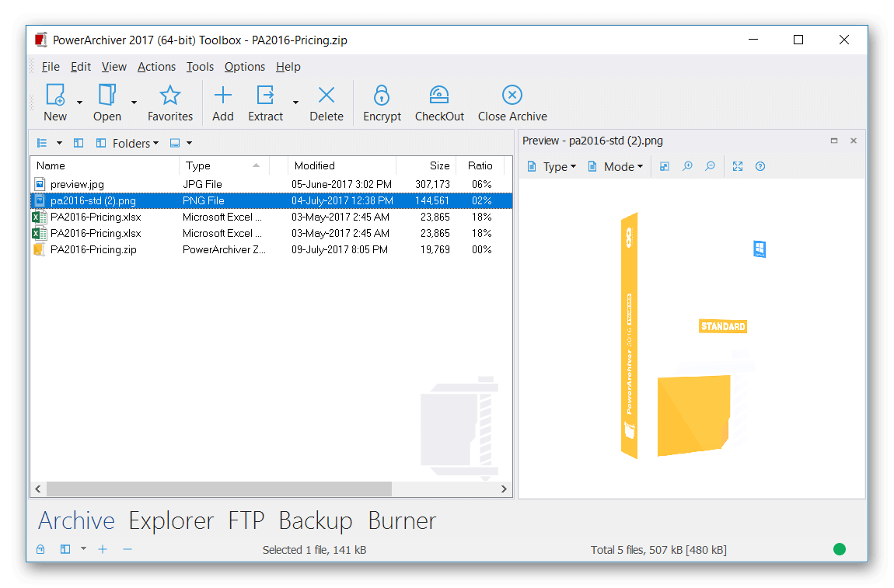Screen dimensions: 894x588
Task: Click the horizontal scrollbar in file list
Action: point(218,489)
